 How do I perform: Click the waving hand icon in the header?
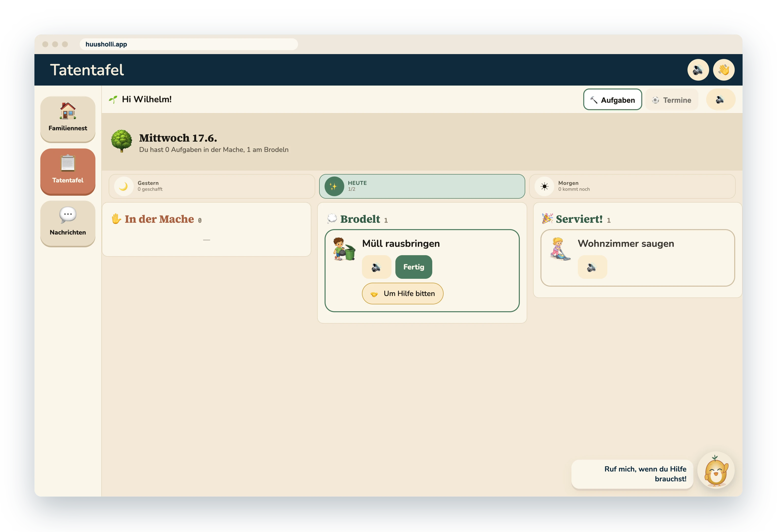[723, 70]
